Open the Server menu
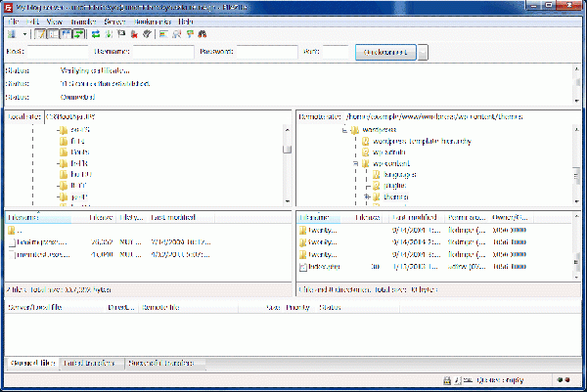 [114, 22]
